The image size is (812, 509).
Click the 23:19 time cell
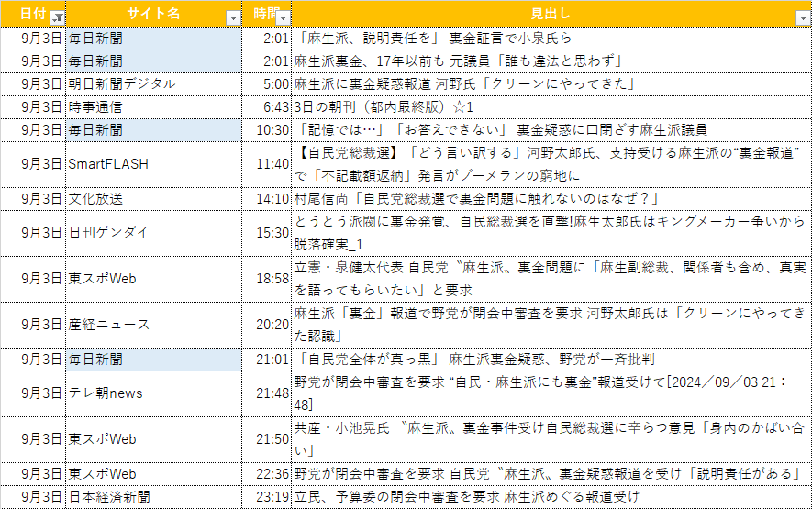[268, 496]
